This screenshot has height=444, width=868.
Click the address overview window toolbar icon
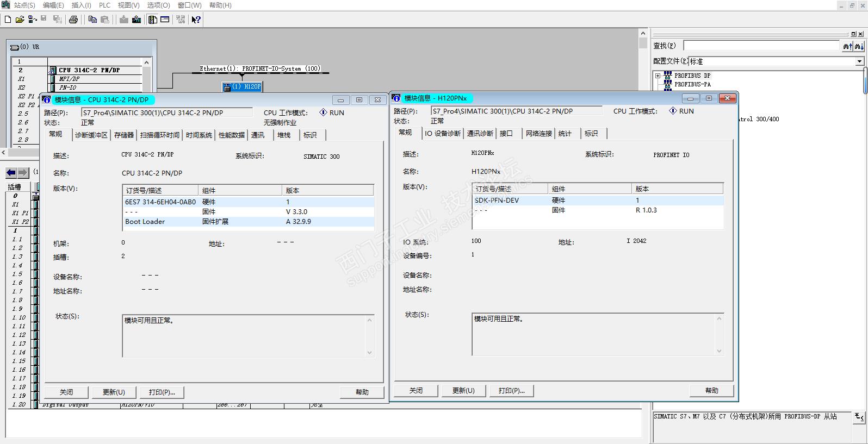(165, 20)
